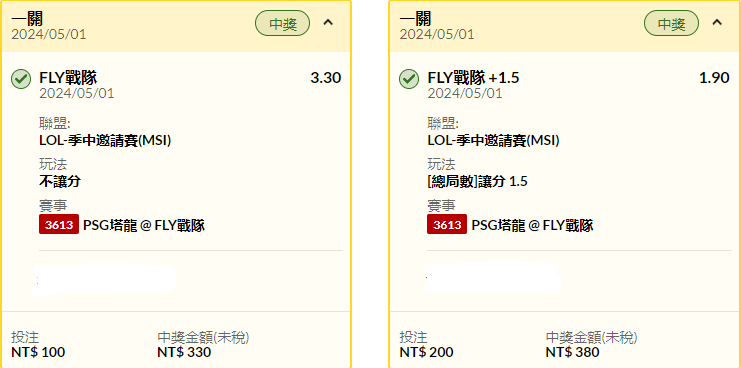The height and width of the screenshot is (368, 741).
Task: Click PSG塔龍 @ FLY戰隊 match in left ticket
Action: tap(144, 225)
